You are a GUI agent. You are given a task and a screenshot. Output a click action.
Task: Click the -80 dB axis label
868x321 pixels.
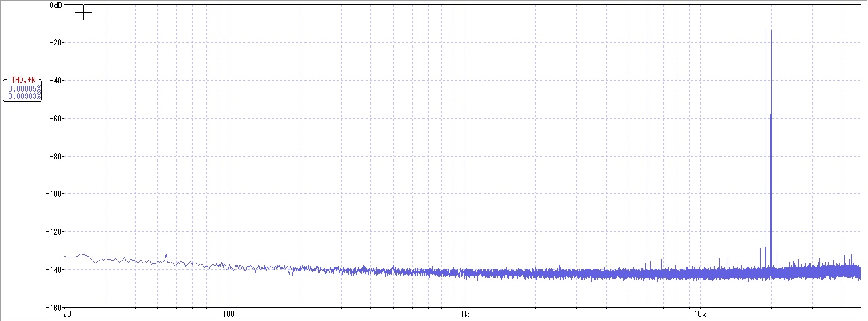(x=56, y=156)
